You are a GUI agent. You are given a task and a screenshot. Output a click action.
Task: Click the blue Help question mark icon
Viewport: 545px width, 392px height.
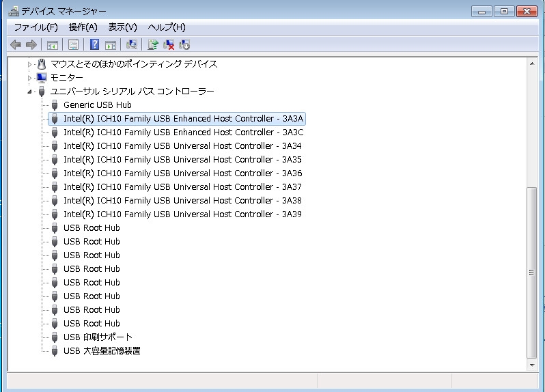[x=95, y=44]
